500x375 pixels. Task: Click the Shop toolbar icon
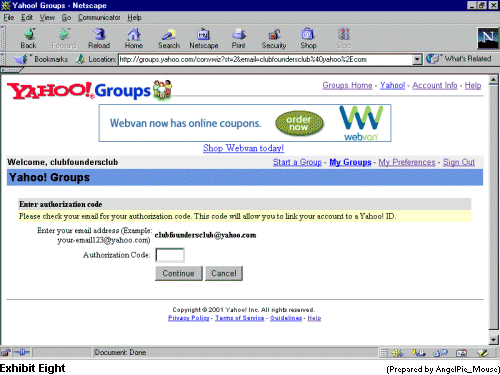click(x=308, y=38)
